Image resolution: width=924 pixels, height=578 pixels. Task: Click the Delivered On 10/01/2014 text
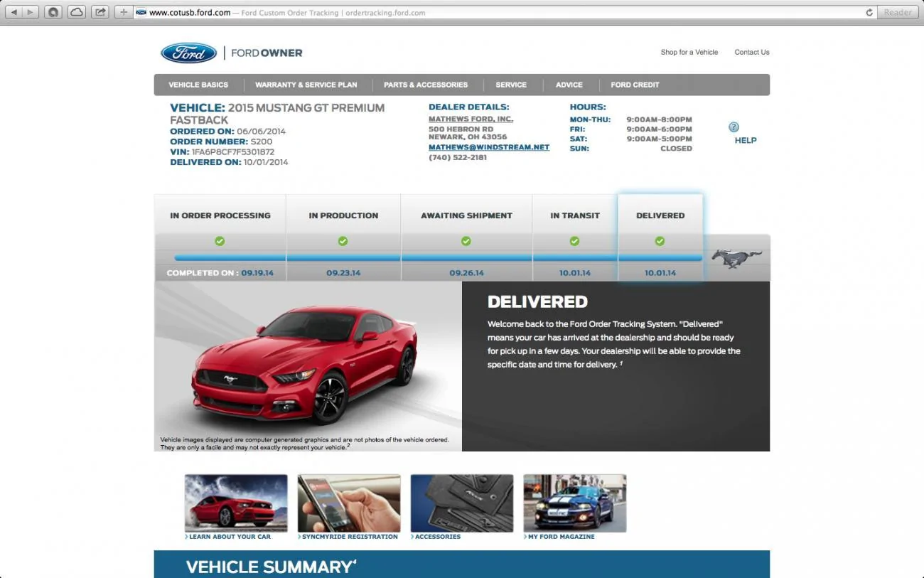pos(229,162)
